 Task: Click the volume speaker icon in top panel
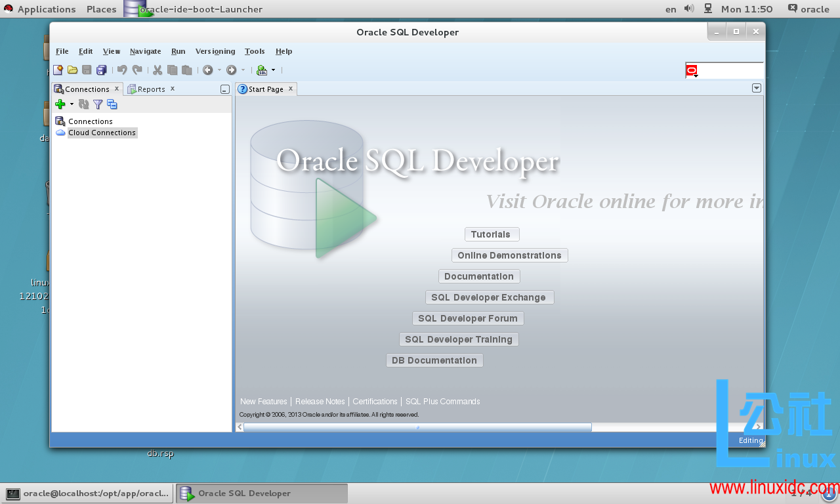(689, 9)
